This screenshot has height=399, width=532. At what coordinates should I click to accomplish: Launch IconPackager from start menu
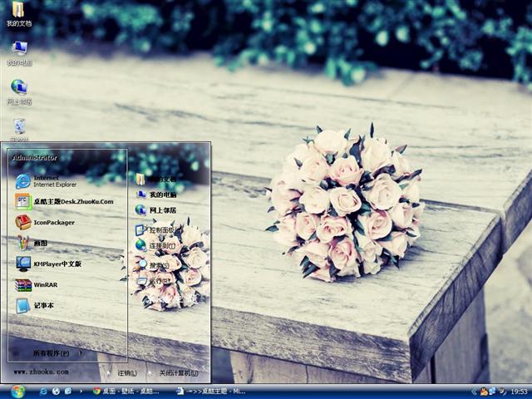click(45, 223)
